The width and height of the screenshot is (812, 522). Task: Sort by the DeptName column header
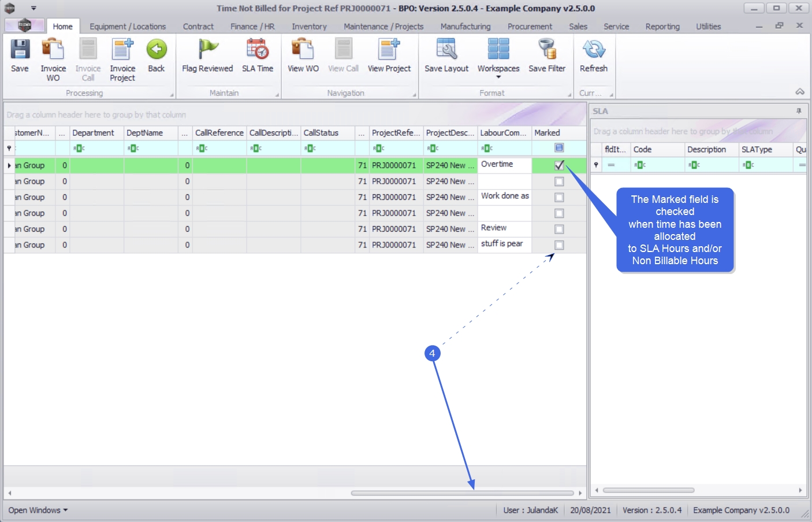click(151, 133)
